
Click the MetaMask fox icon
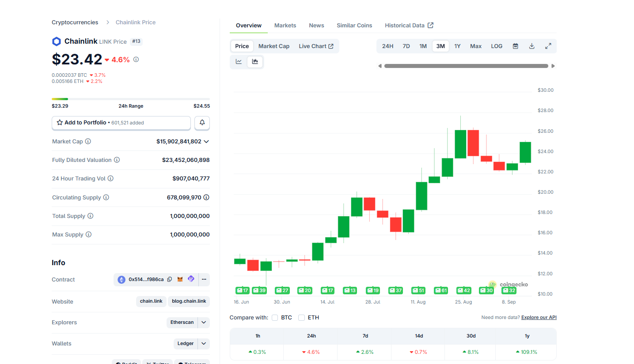click(180, 279)
